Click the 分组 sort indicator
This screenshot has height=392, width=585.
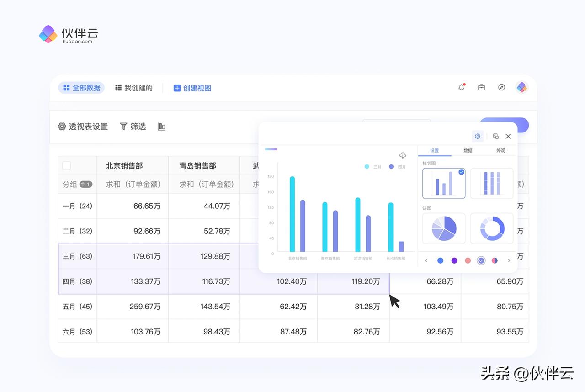click(85, 185)
